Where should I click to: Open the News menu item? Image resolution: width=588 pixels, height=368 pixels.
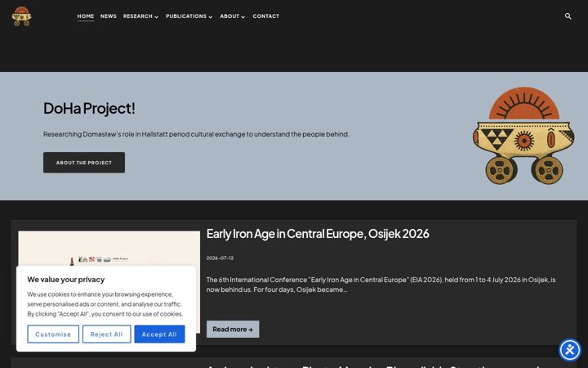[109, 16]
